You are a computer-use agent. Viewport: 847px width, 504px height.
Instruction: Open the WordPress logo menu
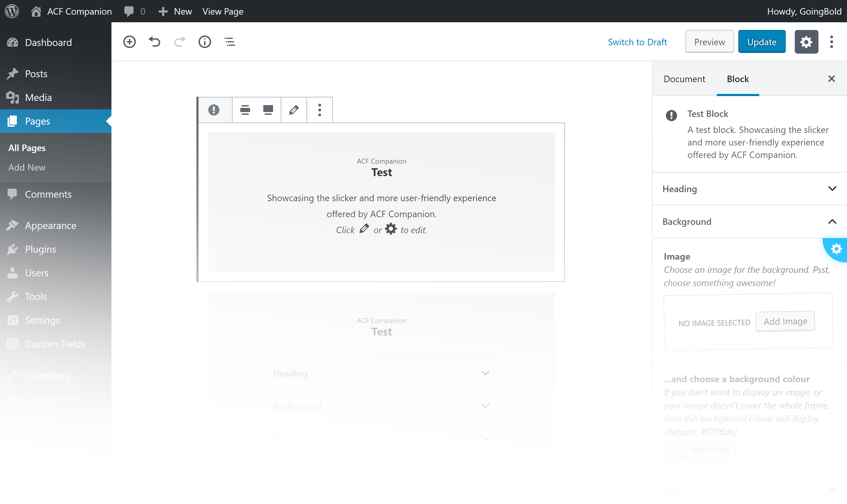12,11
